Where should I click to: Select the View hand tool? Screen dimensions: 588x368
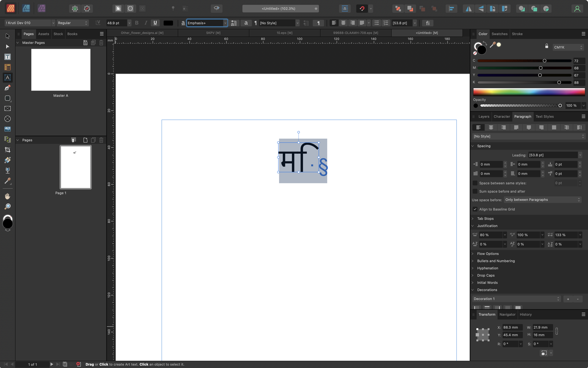[8, 196]
